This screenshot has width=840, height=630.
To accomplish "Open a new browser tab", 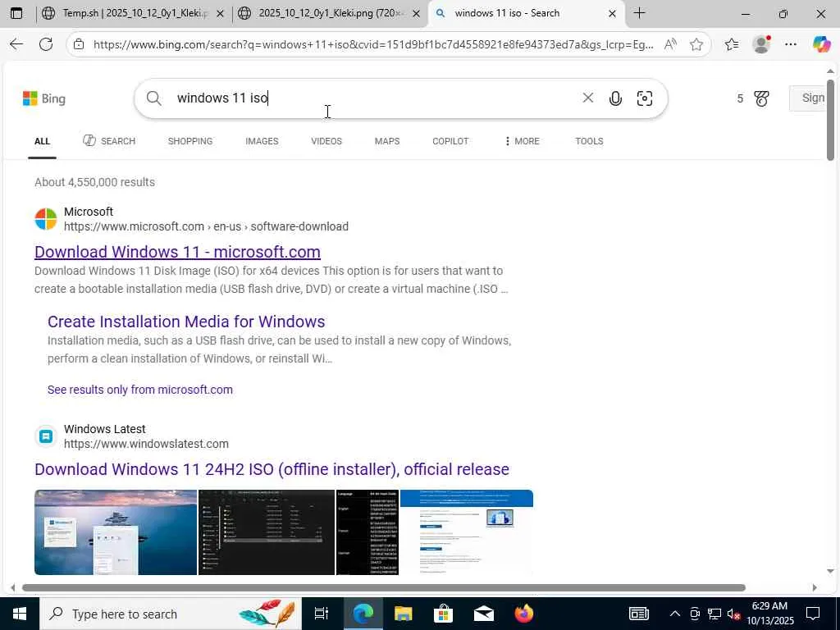I will (640, 13).
